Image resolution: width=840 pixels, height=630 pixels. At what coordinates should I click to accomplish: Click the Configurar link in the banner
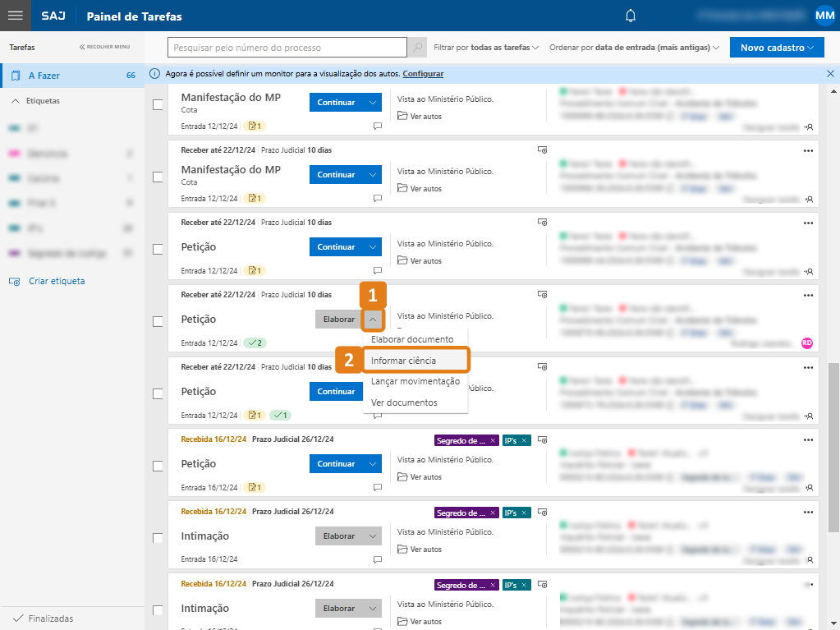[423, 74]
